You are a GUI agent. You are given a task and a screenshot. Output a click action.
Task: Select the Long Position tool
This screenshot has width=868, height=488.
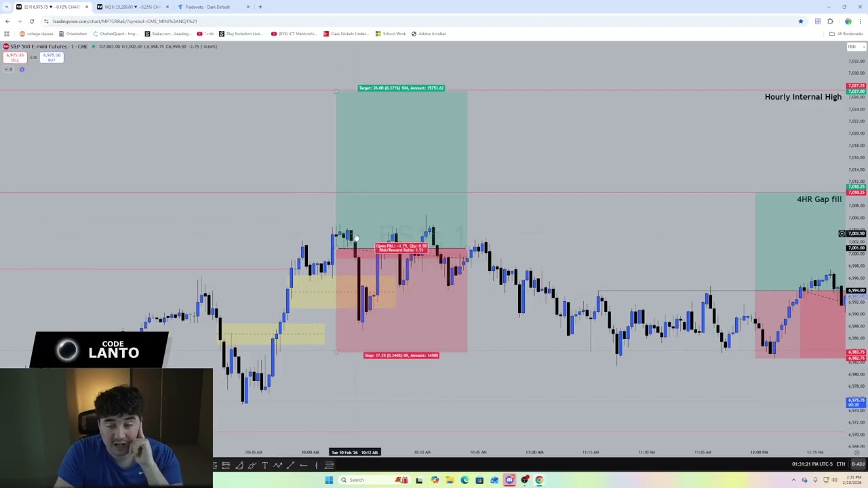[x=226, y=465]
